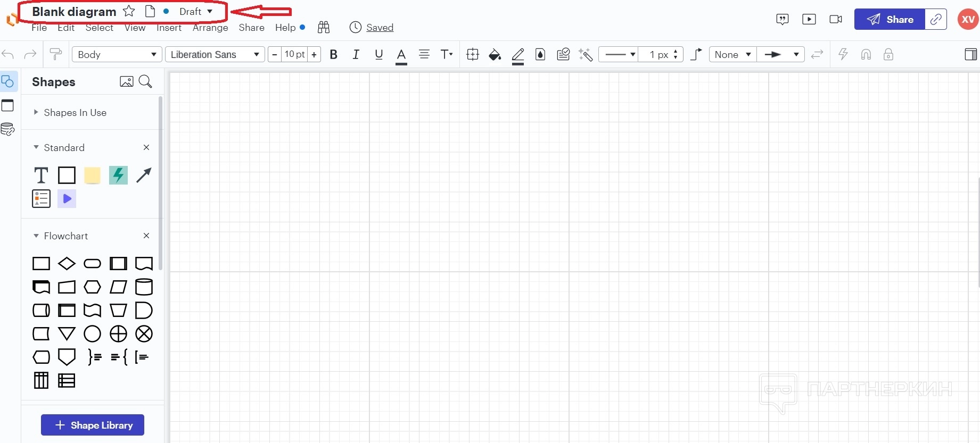Select the Text shape tool
Viewport: 980px width, 443px height.
coord(41,175)
